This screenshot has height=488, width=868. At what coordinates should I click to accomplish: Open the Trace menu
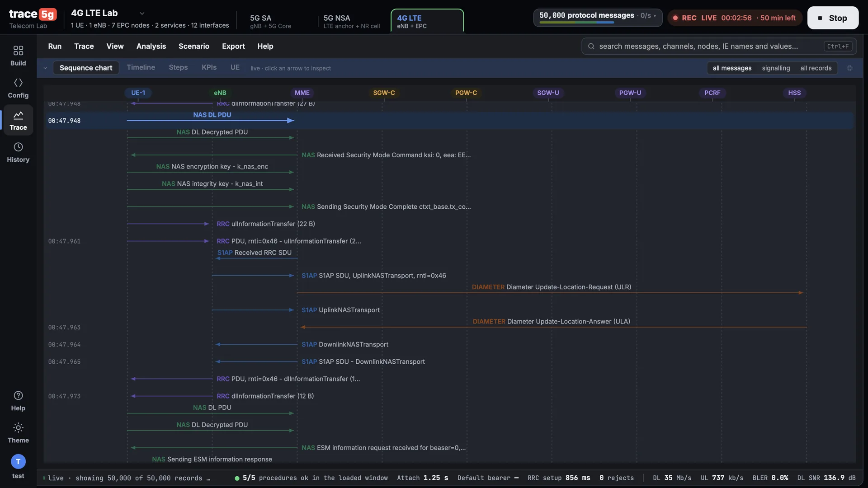point(84,46)
